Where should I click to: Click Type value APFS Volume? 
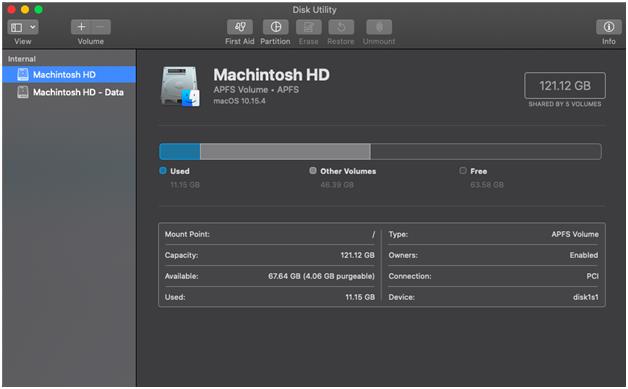tap(575, 234)
